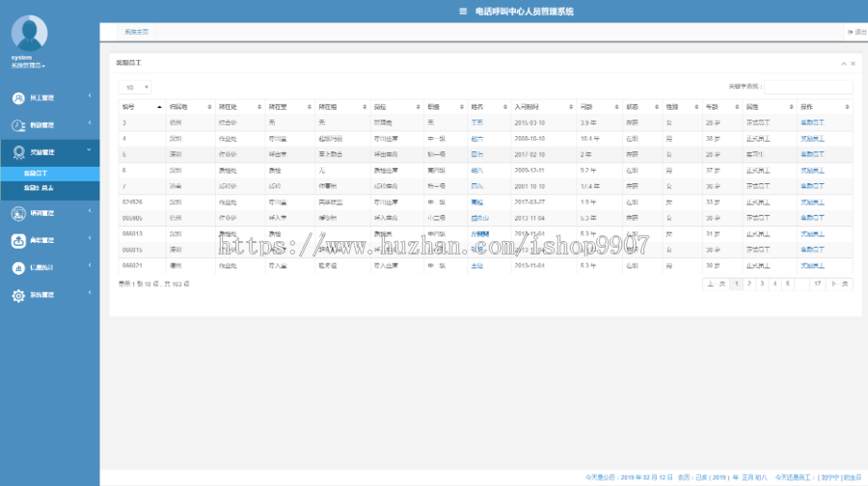Go to page 2 in pagination
This screenshot has width=868, height=486.
(749, 283)
